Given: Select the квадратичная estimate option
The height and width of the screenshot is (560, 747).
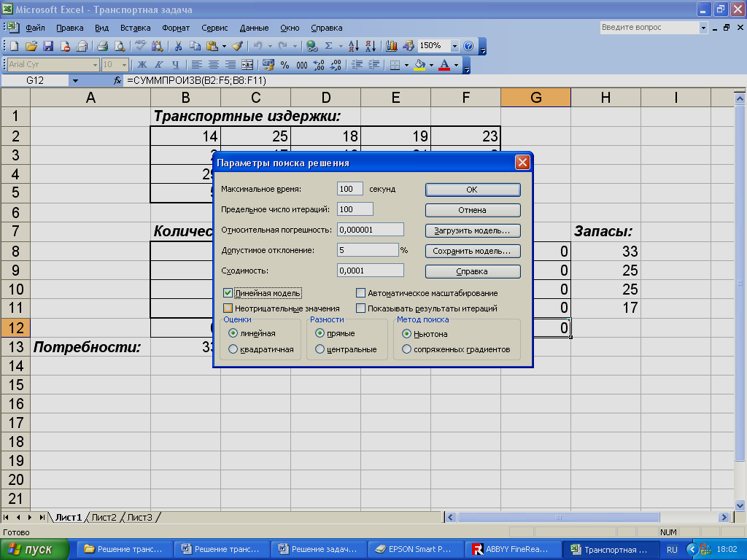Looking at the screenshot, I should click(x=233, y=349).
